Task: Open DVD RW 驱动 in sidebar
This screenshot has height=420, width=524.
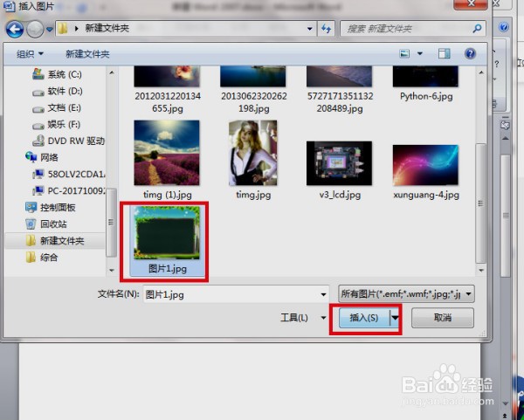Action: click(x=68, y=141)
